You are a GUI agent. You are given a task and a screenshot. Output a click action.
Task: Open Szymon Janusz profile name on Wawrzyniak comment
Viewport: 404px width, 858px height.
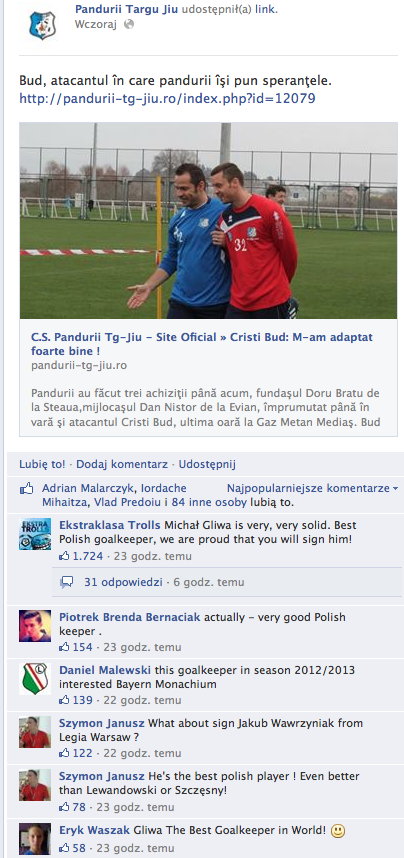102,723
